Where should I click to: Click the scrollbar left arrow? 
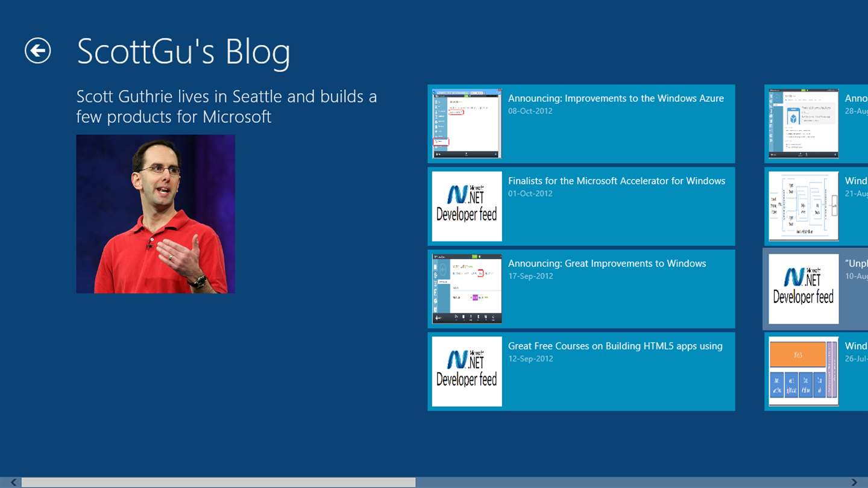point(13,483)
